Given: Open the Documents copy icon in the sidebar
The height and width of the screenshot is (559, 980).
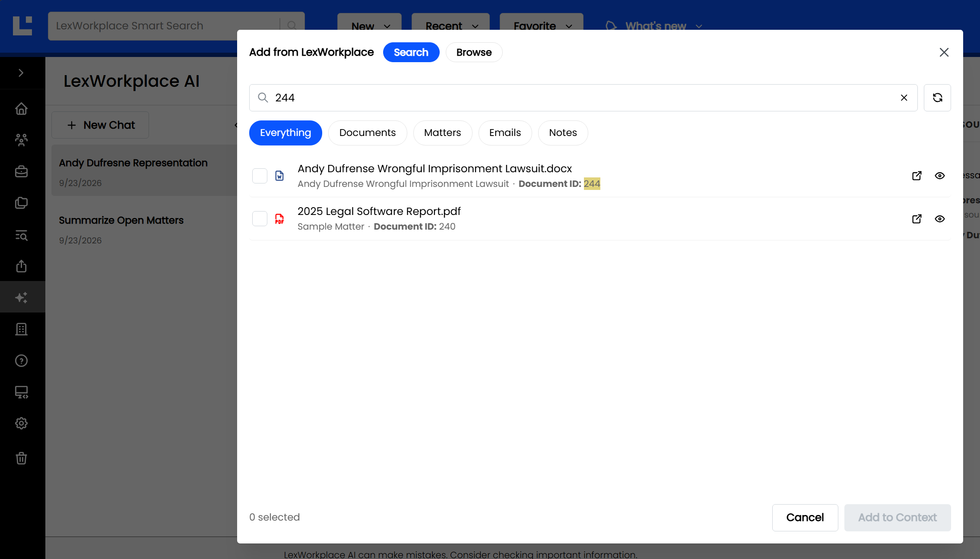Looking at the screenshot, I should [x=21, y=203].
